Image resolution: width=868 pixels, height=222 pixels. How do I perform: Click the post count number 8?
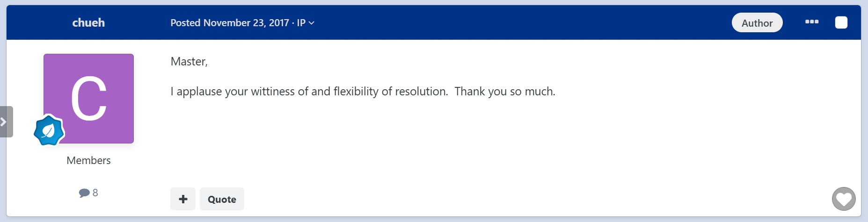coord(95,193)
